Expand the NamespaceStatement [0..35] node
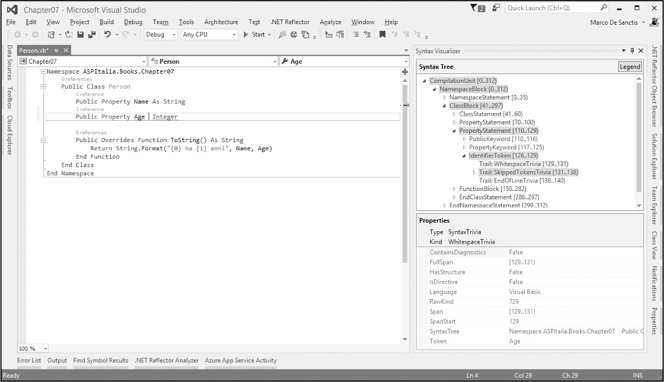664x382 pixels. tap(444, 97)
